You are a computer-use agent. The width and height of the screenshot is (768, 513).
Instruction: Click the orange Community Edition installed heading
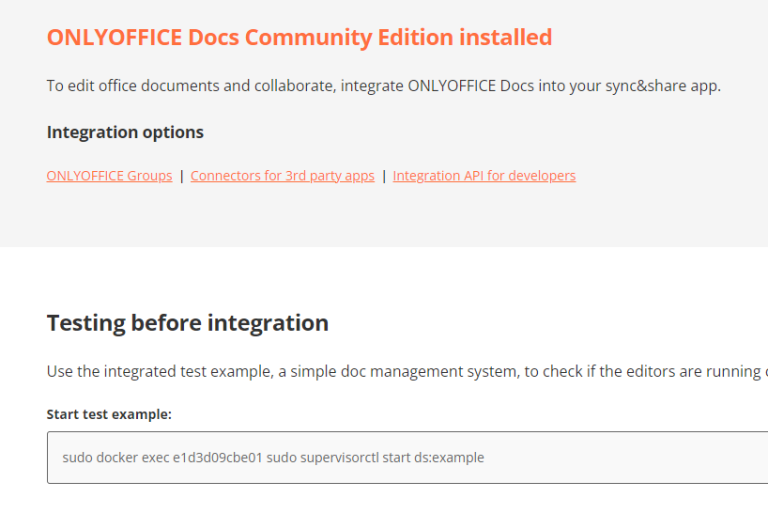(299, 37)
